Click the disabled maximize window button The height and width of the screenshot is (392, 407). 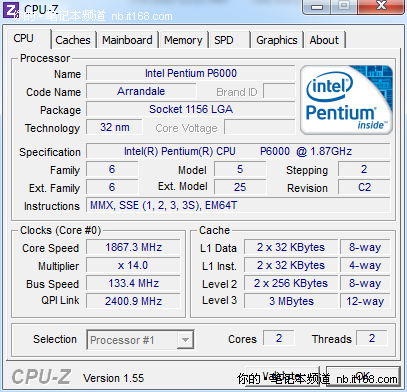pyautogui.click(x=344, y=6)
